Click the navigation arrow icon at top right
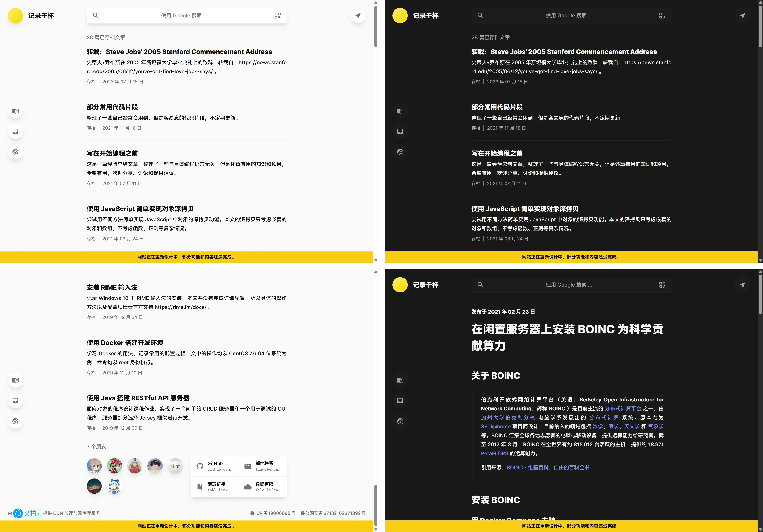 [358, 15]
